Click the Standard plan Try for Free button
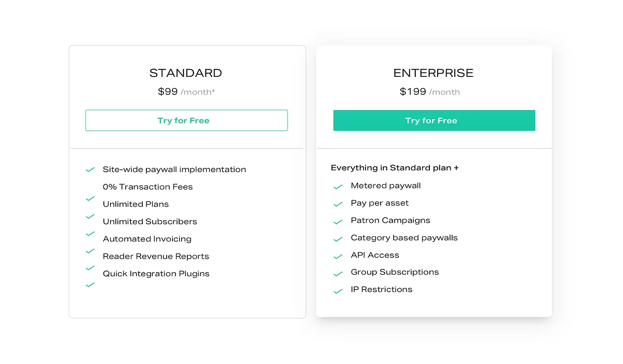623x364 pixels. click(x=186, y=120)
